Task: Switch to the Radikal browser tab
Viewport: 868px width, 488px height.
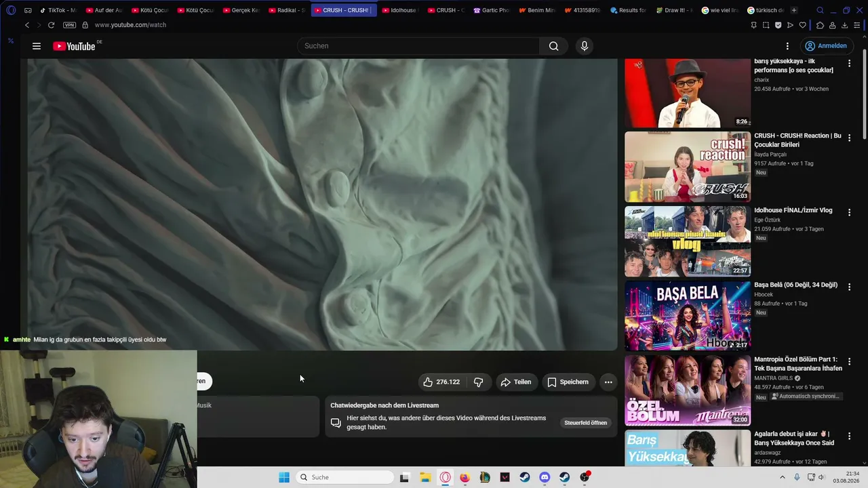Action: click(x=286, y=10)
